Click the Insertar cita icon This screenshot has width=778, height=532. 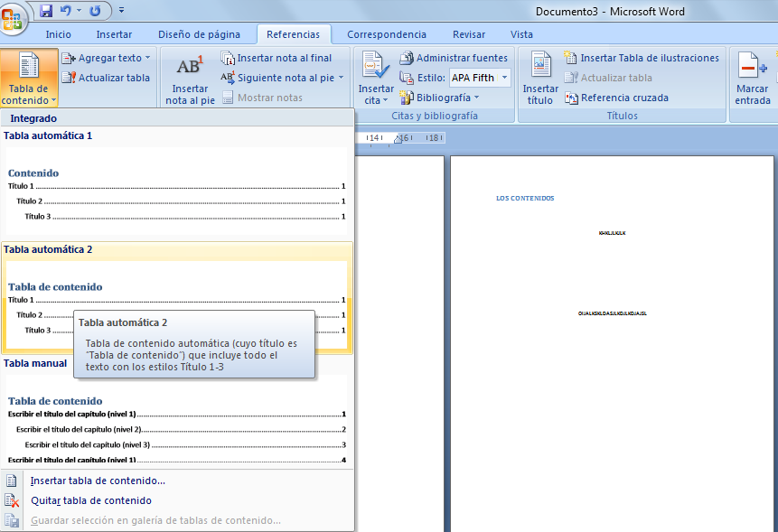point(375,67)
